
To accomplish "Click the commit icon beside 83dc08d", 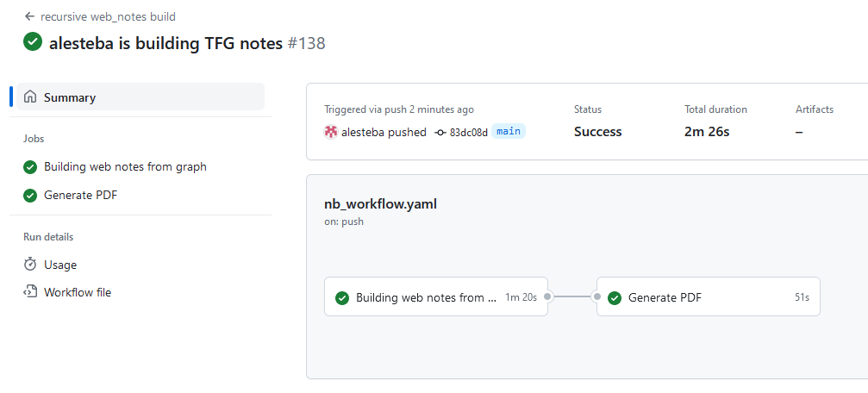I will click(x=440, y=132).
